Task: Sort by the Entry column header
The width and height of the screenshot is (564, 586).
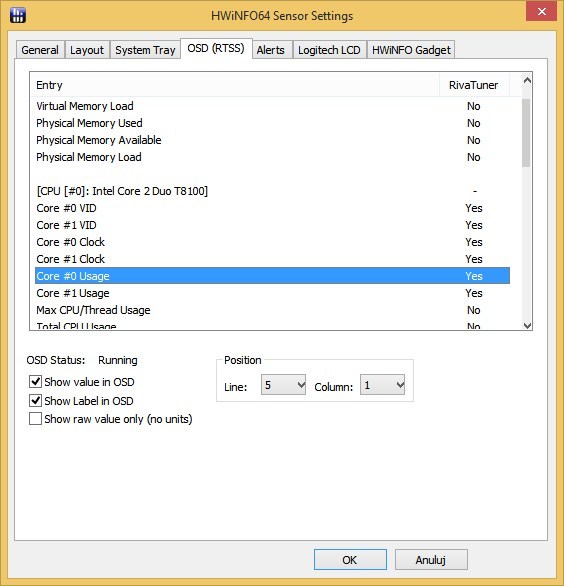Action: click(234, 85)
